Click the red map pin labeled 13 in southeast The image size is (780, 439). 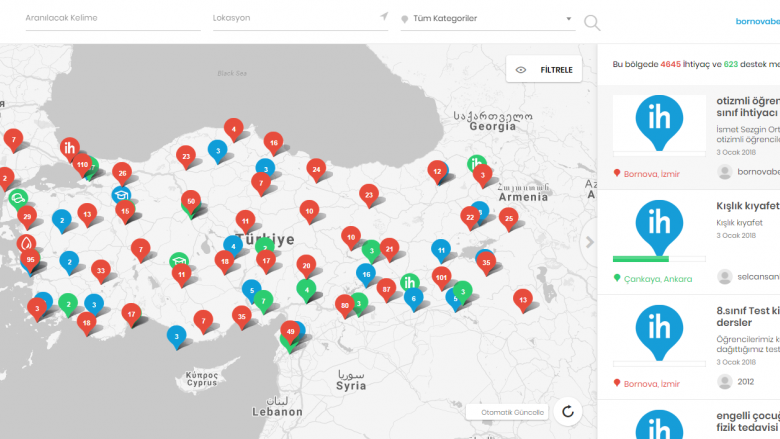point(522,298)
